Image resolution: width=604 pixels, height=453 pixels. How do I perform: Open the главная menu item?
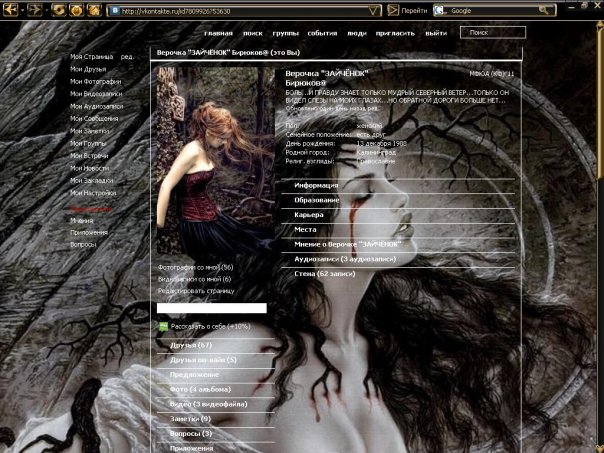tap(218, 33)
